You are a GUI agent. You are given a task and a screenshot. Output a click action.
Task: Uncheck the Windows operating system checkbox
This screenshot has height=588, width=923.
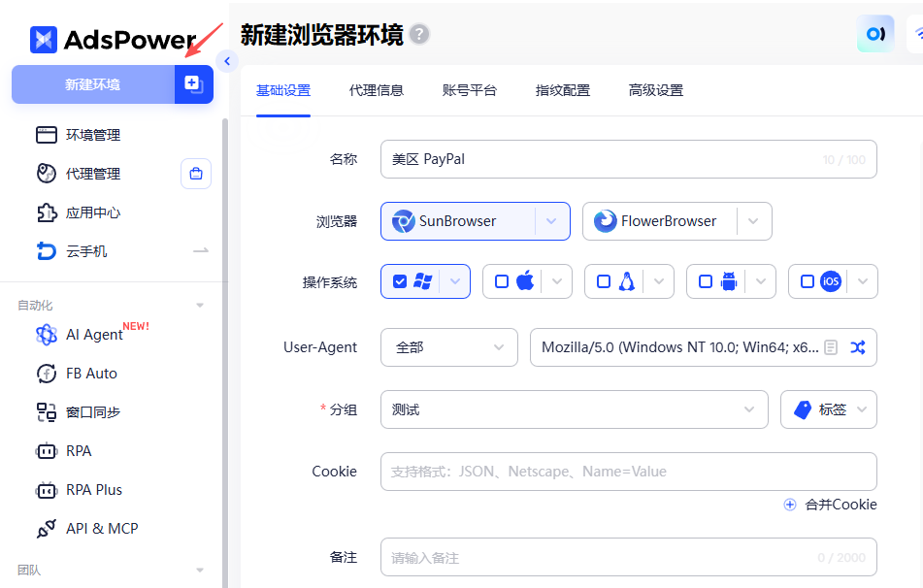400,281
